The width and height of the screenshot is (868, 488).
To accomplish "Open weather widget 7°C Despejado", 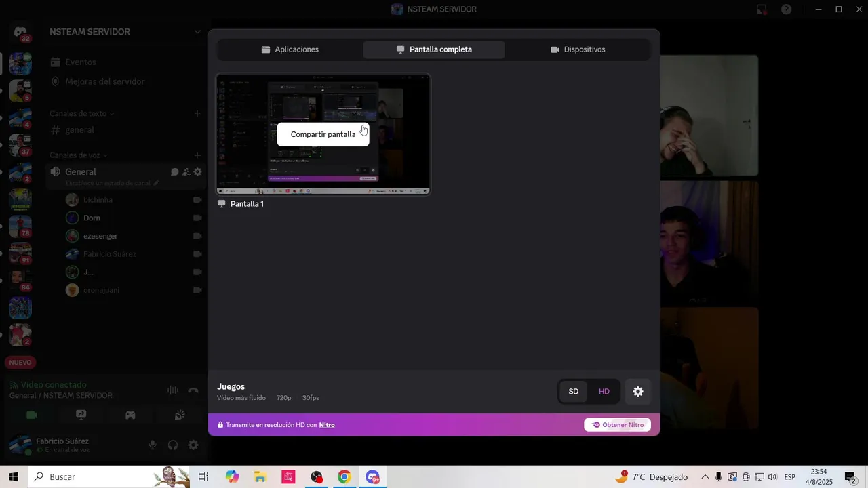I will point(651,477).
